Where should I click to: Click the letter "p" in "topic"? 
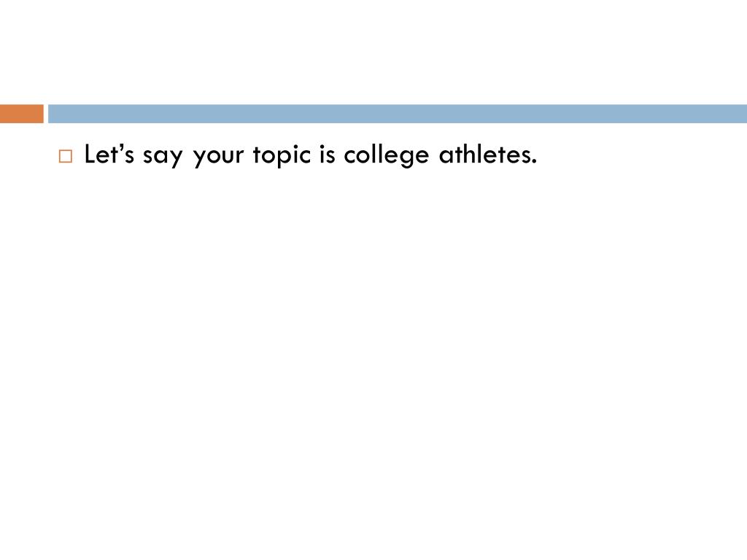(281, 158)
